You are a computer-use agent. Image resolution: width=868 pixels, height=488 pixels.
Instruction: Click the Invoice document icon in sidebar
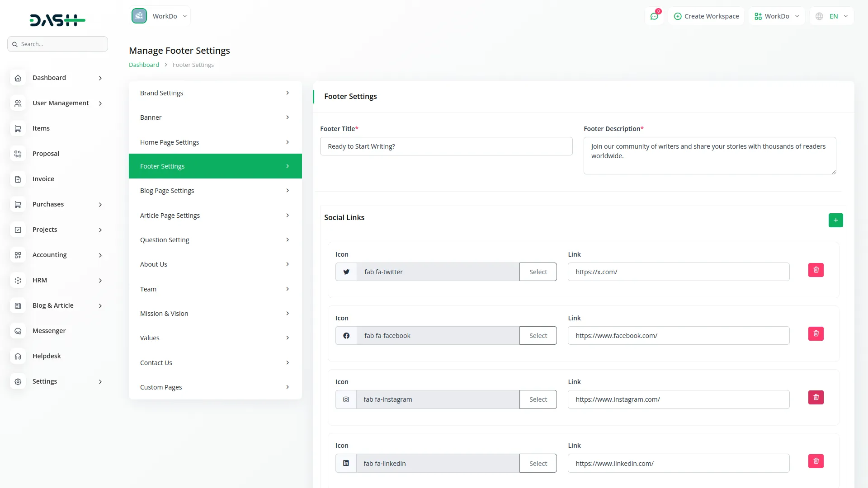coord(18,179)
